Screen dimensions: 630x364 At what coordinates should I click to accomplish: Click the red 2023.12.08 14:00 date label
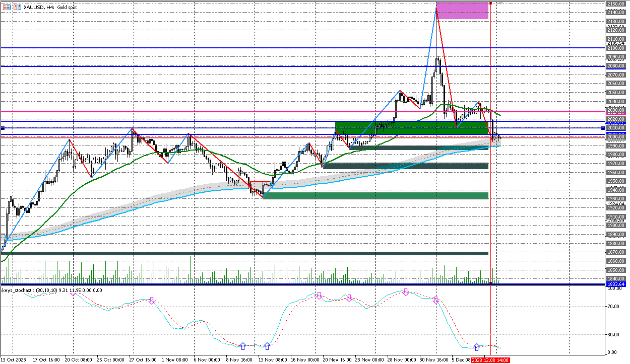tap(490, 360)
